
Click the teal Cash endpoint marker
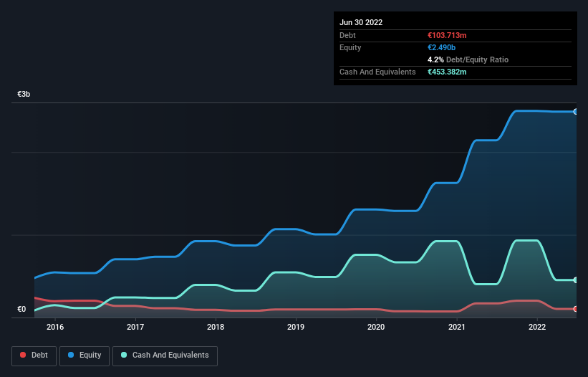576,280
